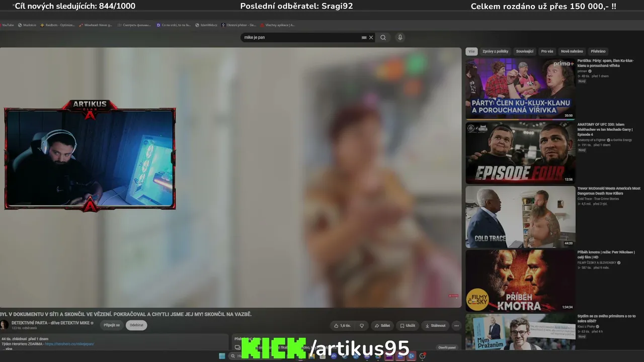This screenshot has height=362, width=644.
Task: Select the Nově nahráno filter chip
Action: point(572,51)
